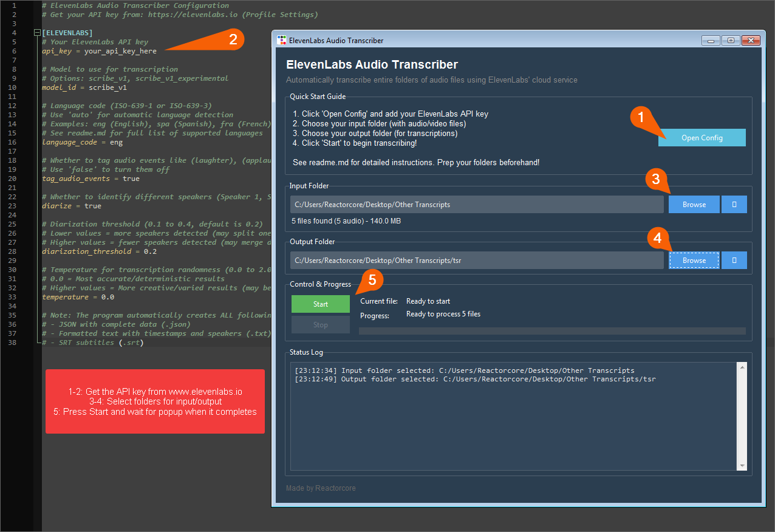Click the 'api_key = your_api_key_here' line in the editor

[100, 51]
